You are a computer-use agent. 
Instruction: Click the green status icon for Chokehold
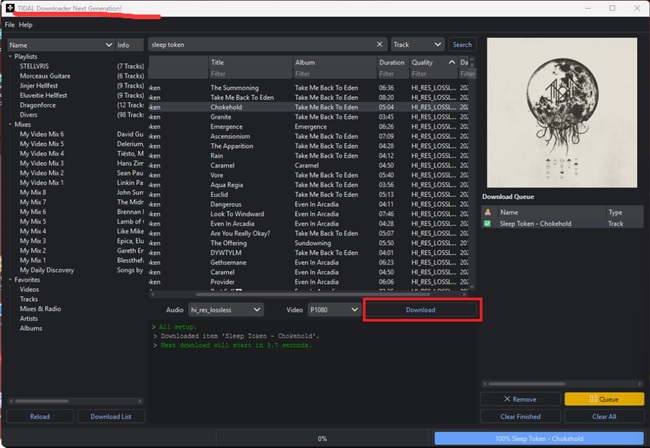pos(488,224)
